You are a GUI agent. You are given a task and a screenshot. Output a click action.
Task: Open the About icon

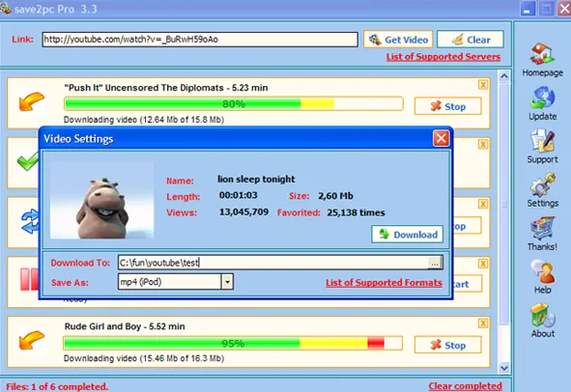[543, 315]
